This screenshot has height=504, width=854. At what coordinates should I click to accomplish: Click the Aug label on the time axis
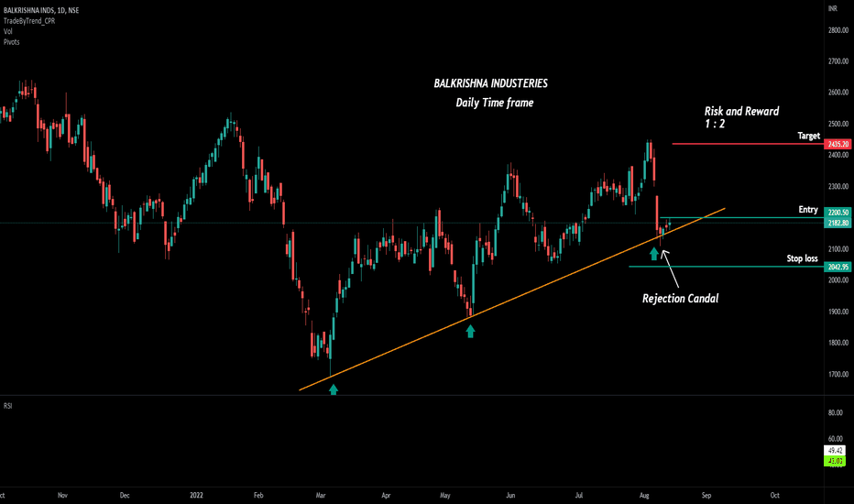tap(644, 495)
